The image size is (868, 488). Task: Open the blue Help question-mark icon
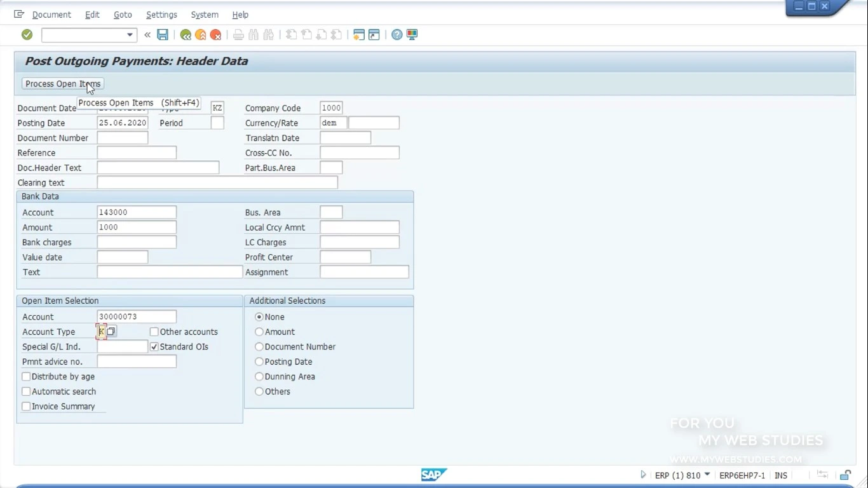pos(397,35)
